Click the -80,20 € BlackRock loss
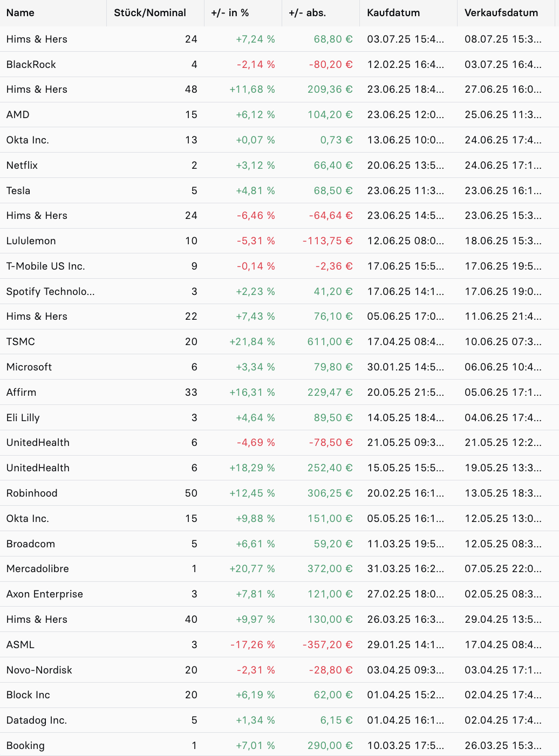Screen dimensions: 559x756 click(x=331, y=65)
